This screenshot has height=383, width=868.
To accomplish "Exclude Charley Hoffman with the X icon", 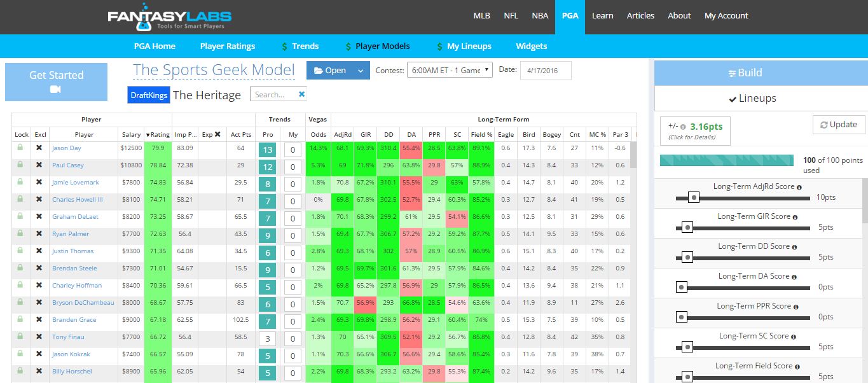I will pyautogui.click(x=39, y=285).
